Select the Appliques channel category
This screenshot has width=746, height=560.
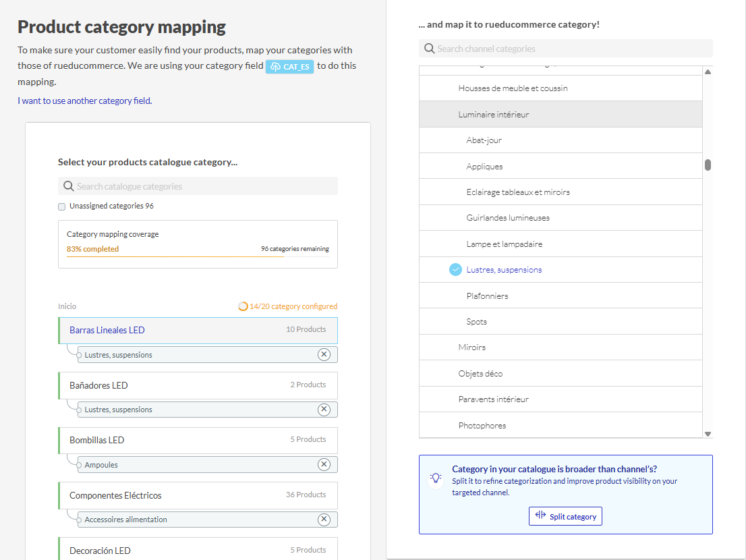click(484, 167)
